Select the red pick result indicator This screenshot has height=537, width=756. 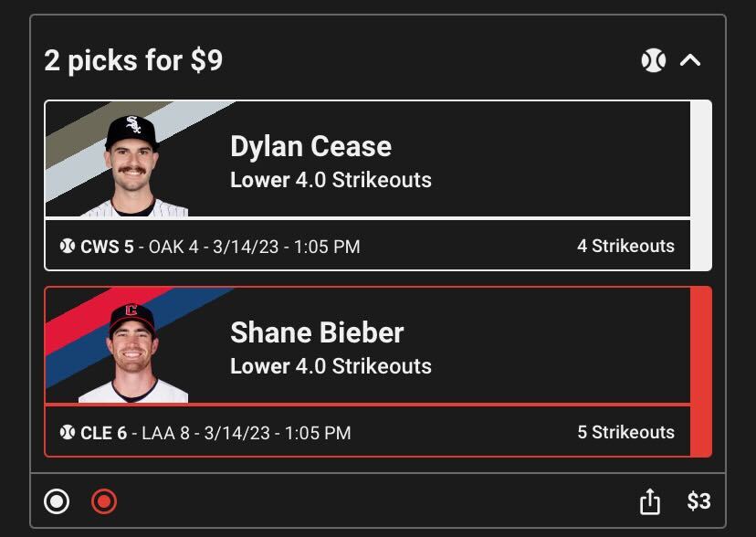(104, 501)
